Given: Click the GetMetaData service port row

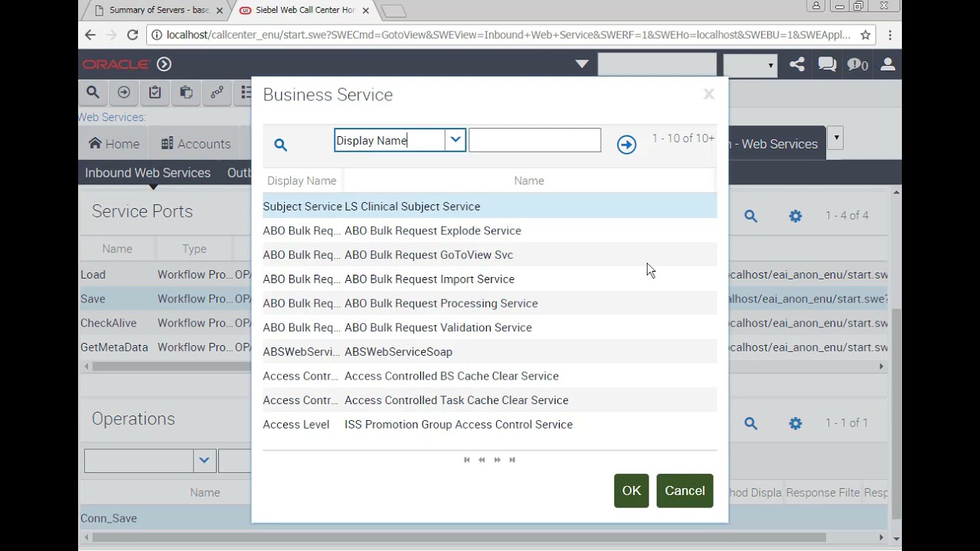Looking at the screenshot, I should [x=165, y=347].
